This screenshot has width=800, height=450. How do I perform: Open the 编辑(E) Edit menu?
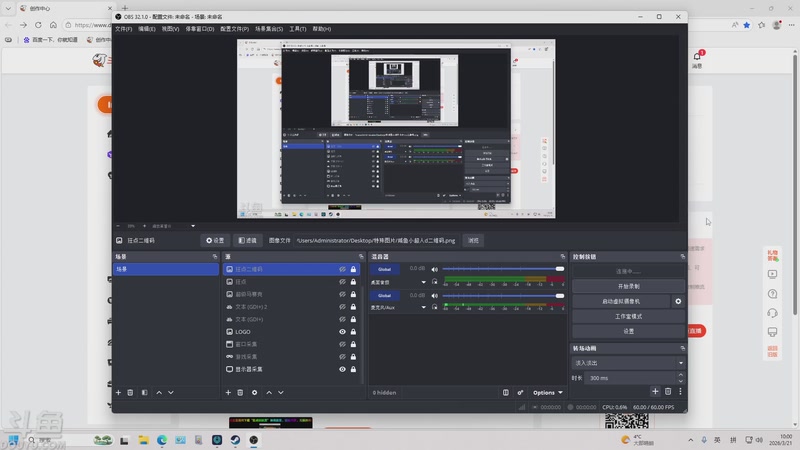(x=147, y=29)
